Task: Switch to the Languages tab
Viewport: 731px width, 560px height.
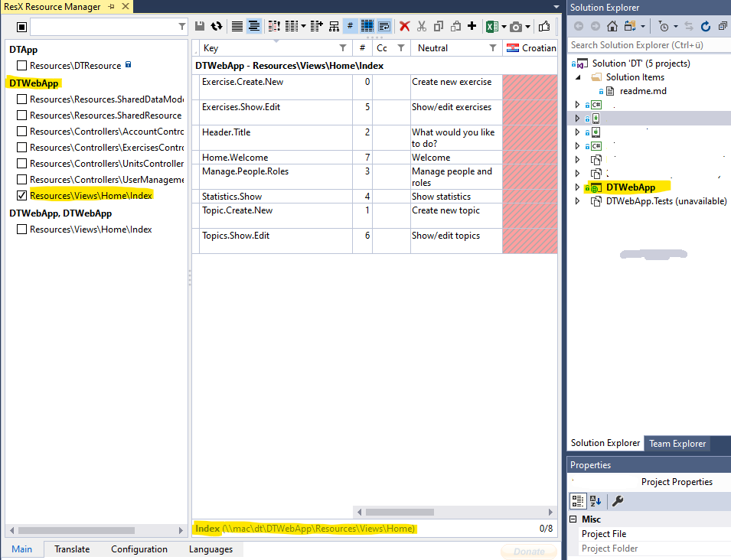Action: coord(210,549)
